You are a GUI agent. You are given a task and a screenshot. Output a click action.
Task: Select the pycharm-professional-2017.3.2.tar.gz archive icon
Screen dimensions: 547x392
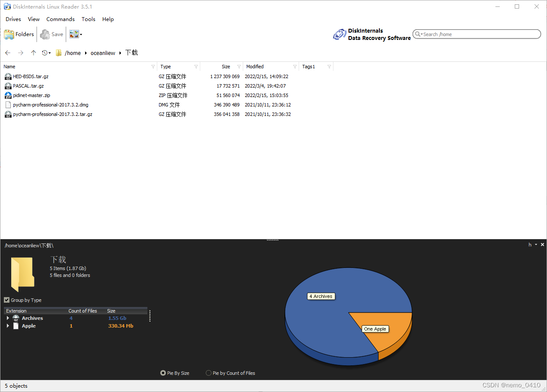coord(8,114)
